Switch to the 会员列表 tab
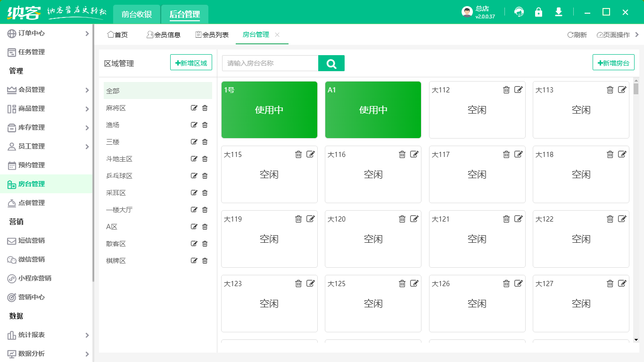Screen dimensions: 644x362 [x=212, y=35]
